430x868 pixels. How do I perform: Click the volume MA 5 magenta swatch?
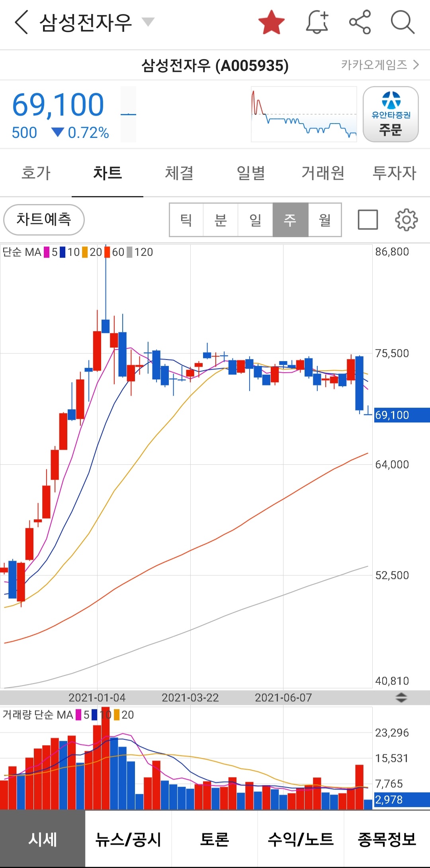(78, 715)
